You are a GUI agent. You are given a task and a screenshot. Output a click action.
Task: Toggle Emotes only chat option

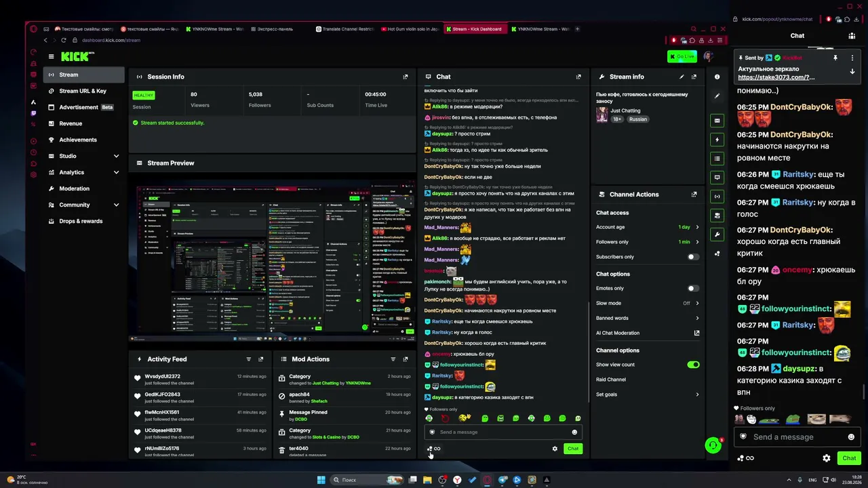tap(693, 288)
